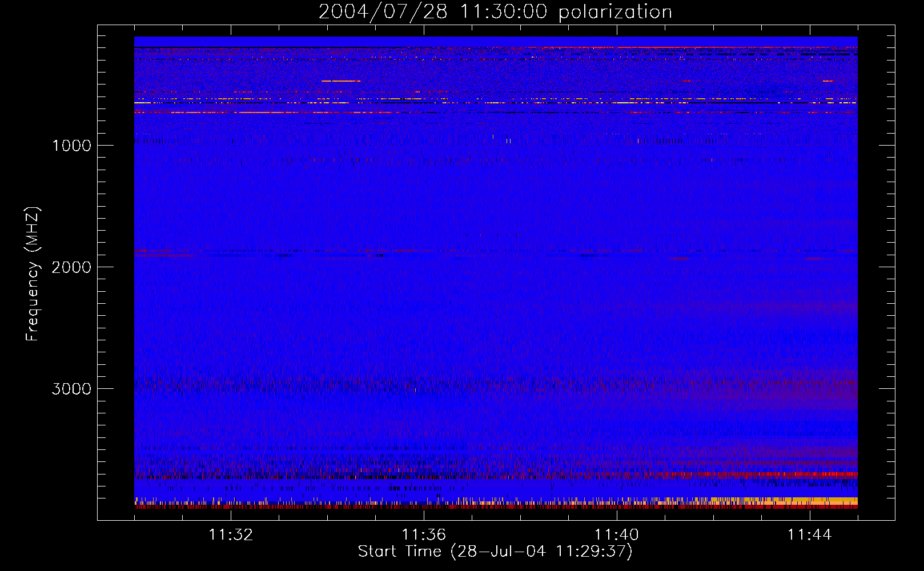The width and height of the screenshot is (924, 571).
Task: Click the 1000 frequency tick label
Action: click(71, 146)
